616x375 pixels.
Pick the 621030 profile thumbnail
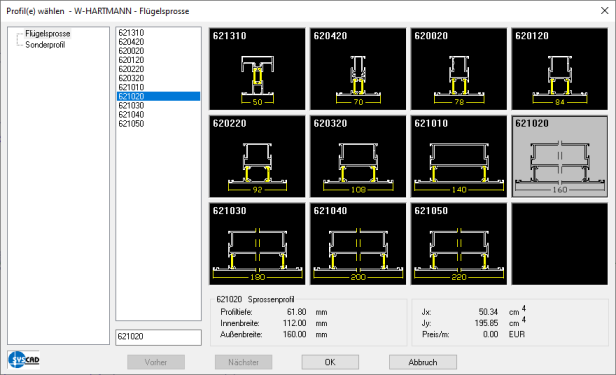point(257,244)
